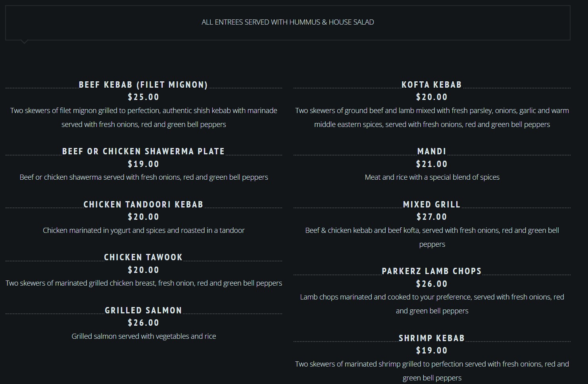Select the Mixed Grill item title
This screenshot has width=588, height=384.
432,205
